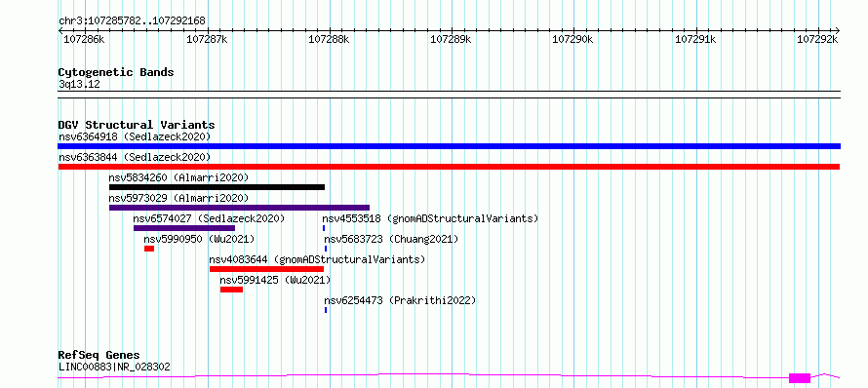Viewport: 868px width, 388px height.
Task: Click the blue nsv6364918 variant bar
Action: coord(449,146)
